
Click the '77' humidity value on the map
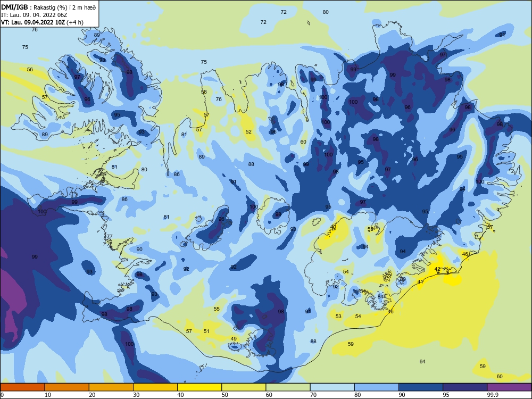(x=109, y=237)
